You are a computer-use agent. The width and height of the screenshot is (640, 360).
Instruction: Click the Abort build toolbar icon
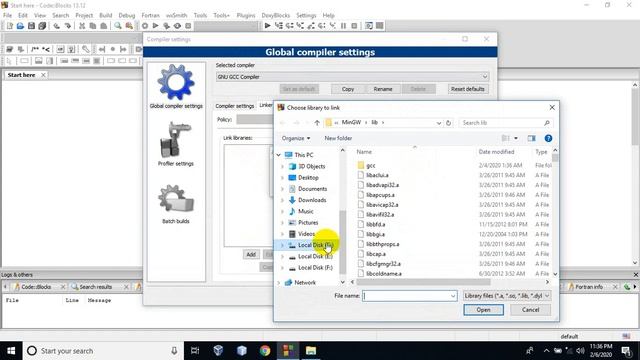tap(188, 26)
